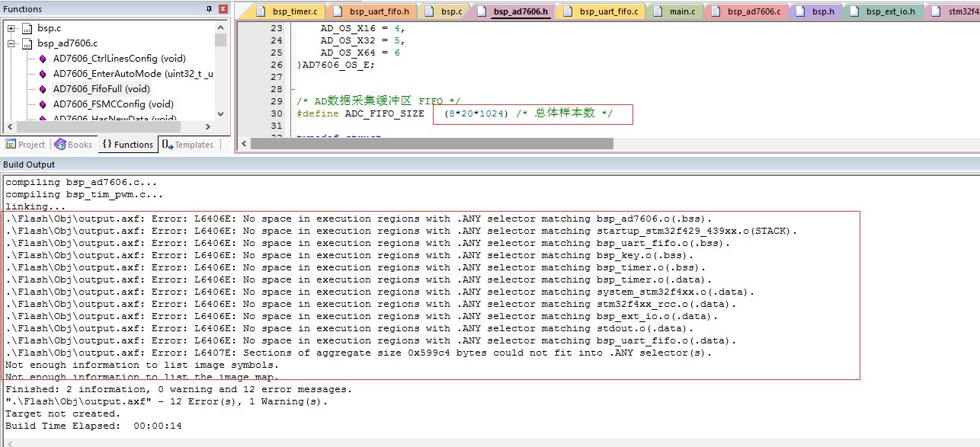
Task: Click file icon next to bsp_ad7606.c node
Action: (27, 43)
